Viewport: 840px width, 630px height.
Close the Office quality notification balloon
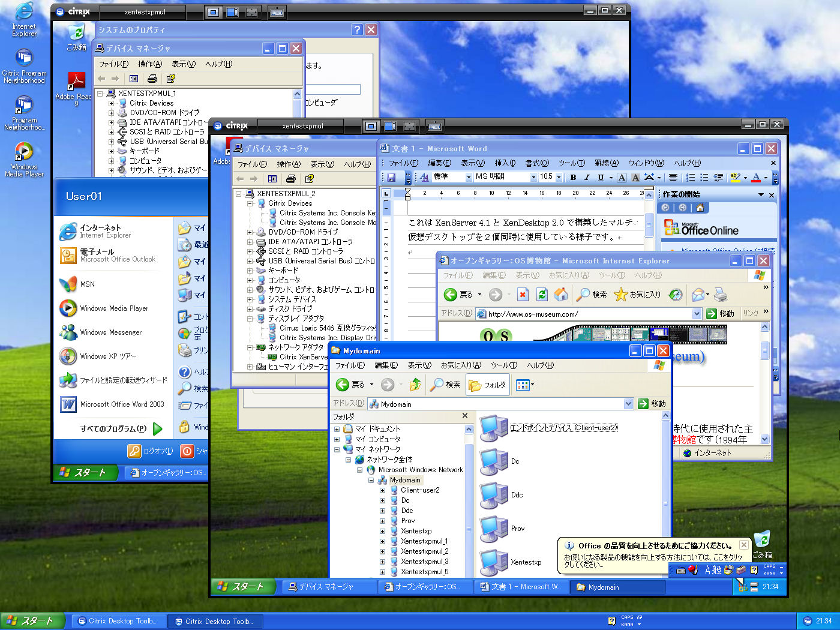pos(743,545)
